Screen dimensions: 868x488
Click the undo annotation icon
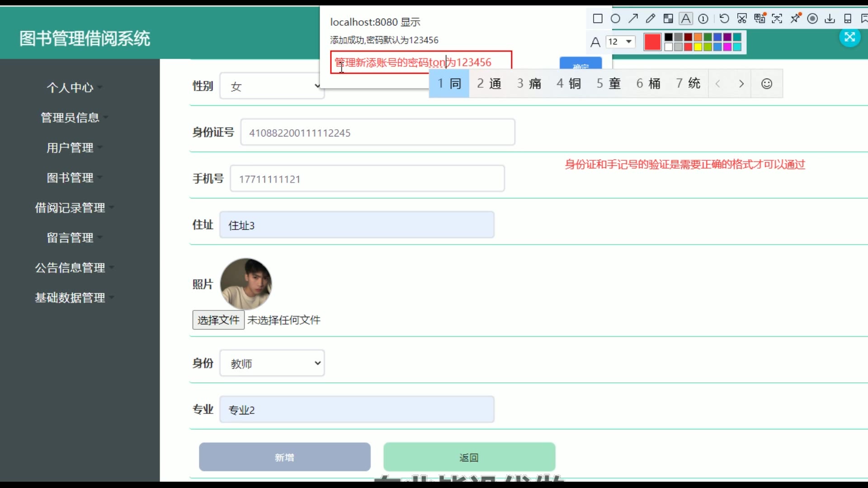724,19
